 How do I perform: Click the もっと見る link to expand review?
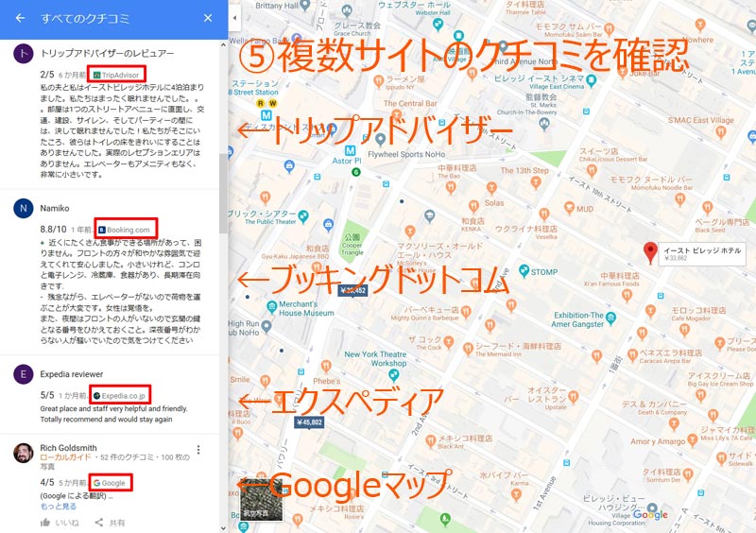(x=59, y=506)
